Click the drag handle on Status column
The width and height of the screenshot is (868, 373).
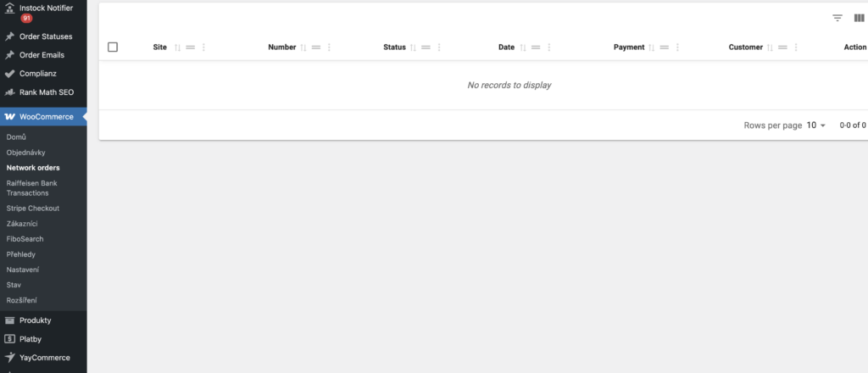pos(426,47)
